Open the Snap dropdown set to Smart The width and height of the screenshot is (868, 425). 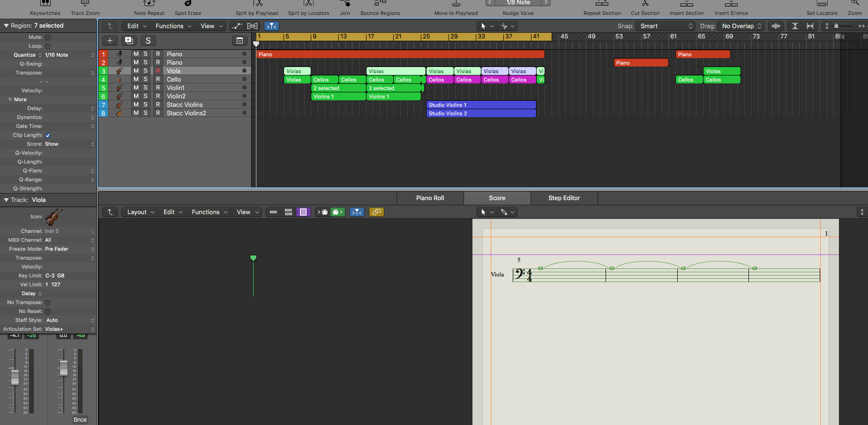click(666, 26)
